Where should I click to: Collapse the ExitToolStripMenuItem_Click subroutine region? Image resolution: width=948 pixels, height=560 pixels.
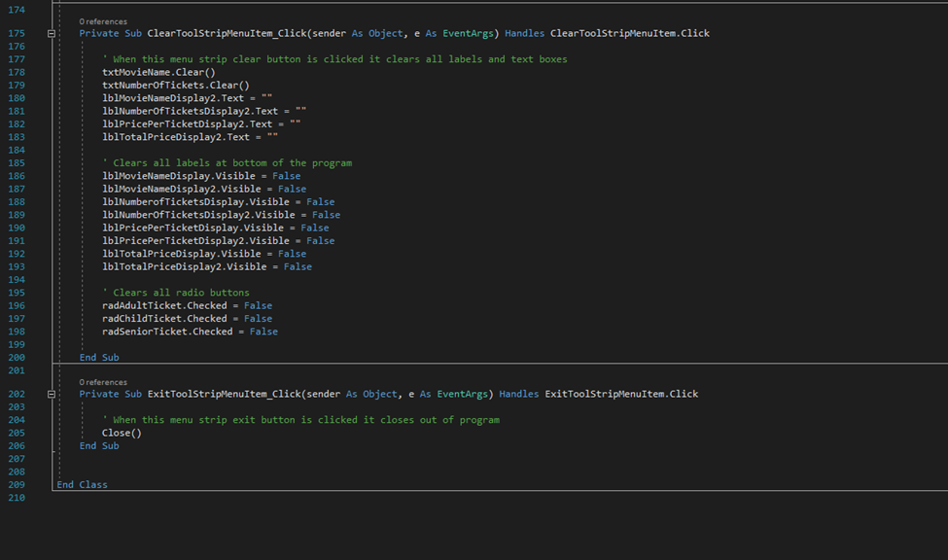(53, 394)
